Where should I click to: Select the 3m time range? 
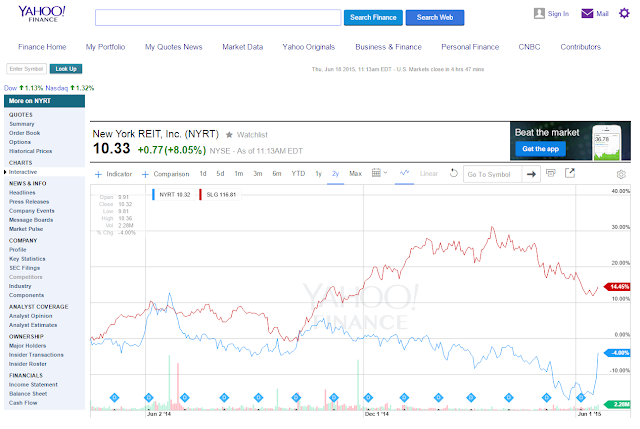258,173
